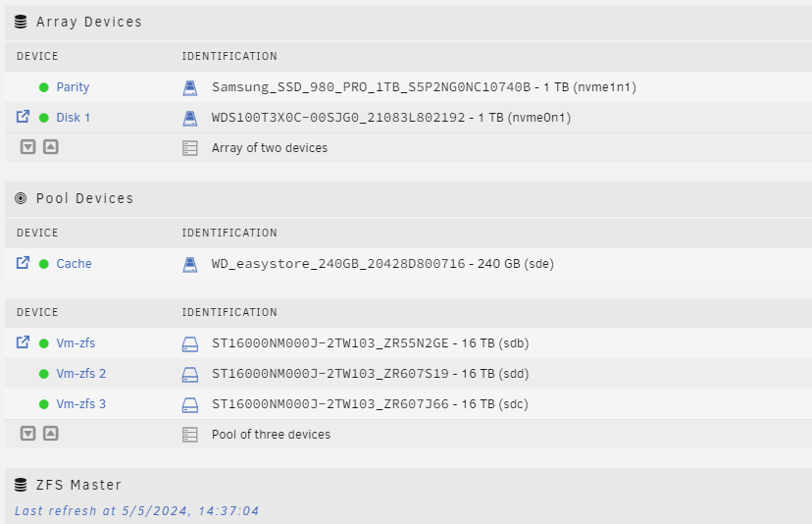812x524 pixels.
Task: Select the ST16000NM000J ZR55N2GE (sdb) text
Action: pos(371,343)
